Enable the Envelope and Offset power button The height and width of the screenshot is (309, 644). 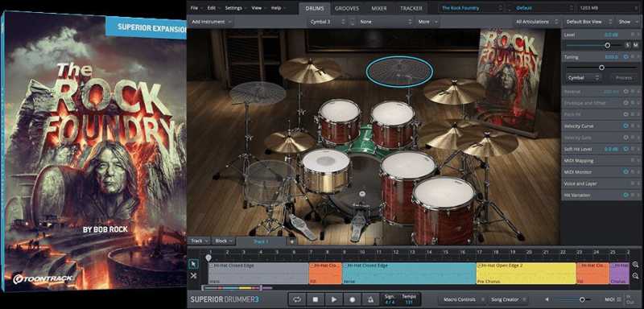point(626,103)
